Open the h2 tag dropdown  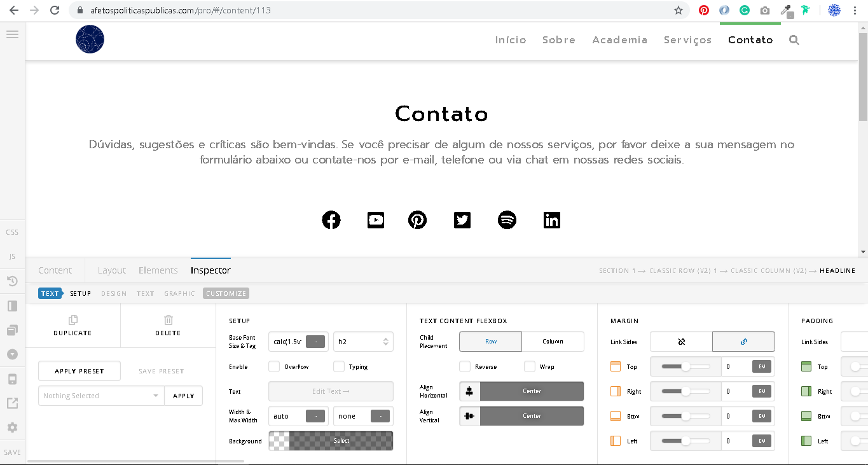point(363,342)
